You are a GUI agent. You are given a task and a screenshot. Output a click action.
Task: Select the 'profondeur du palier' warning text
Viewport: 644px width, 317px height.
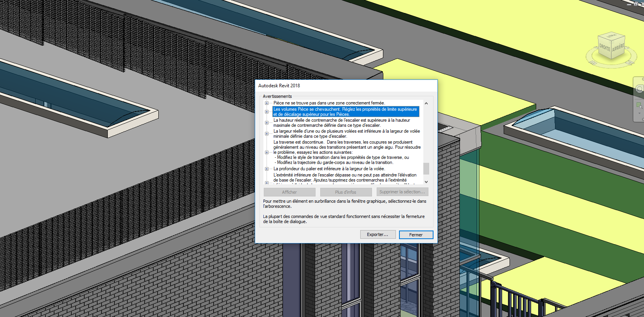click(329, 169)
